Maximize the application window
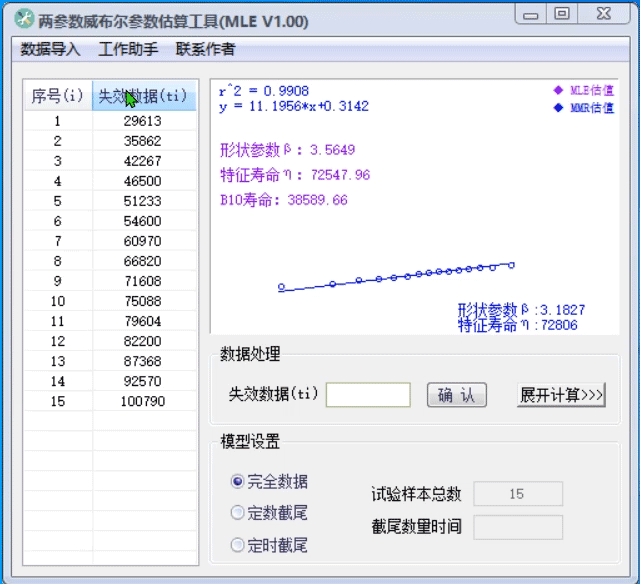Image resolution: width=640 pixels, height=584 pixels. (x=562, y=14)
